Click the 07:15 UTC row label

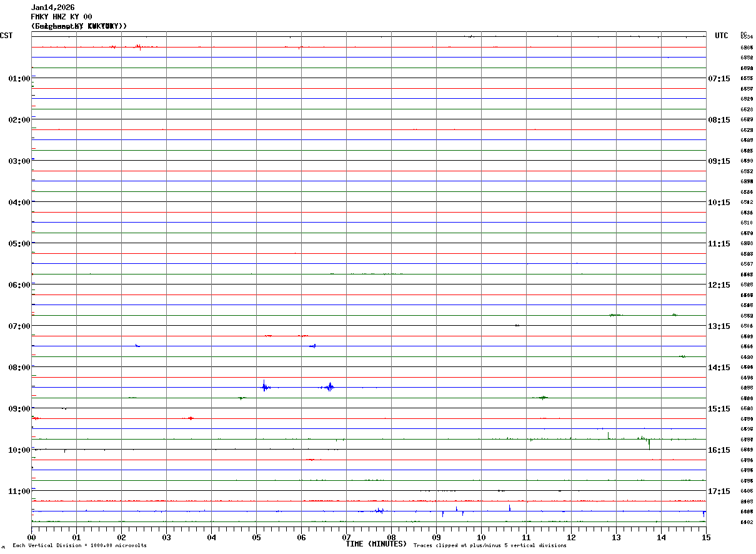[719, 79]
